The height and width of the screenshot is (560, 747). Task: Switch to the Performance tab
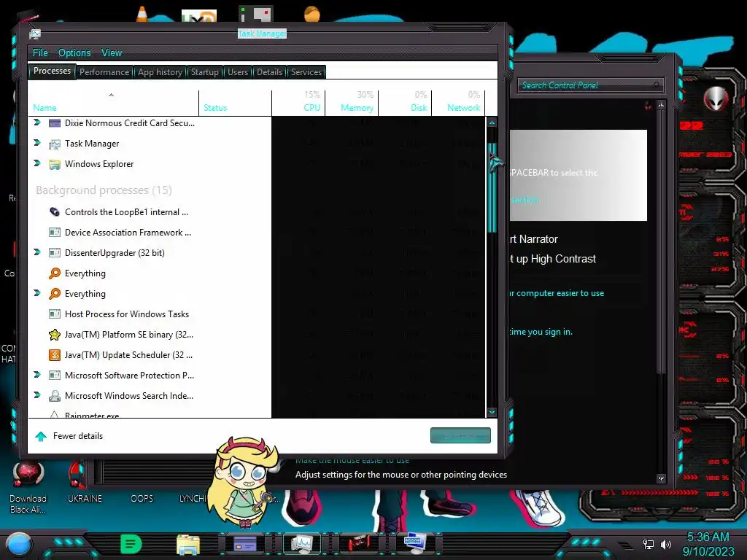[104, 72]
